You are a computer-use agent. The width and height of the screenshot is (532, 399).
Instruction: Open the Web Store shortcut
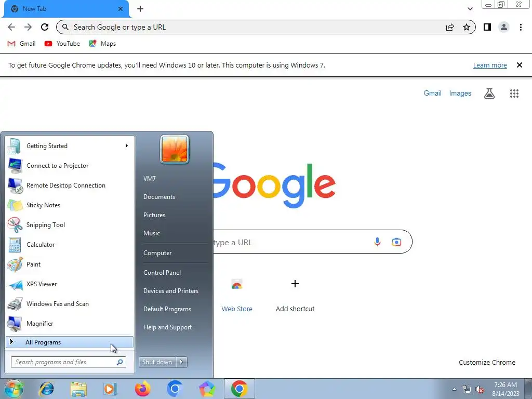click(237, 295)
